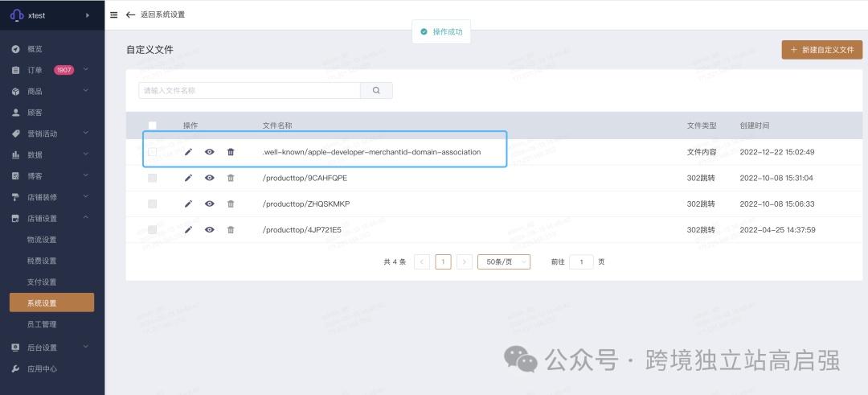Expand the 店铺装修 submenu chevron

(x=86, y=196)
